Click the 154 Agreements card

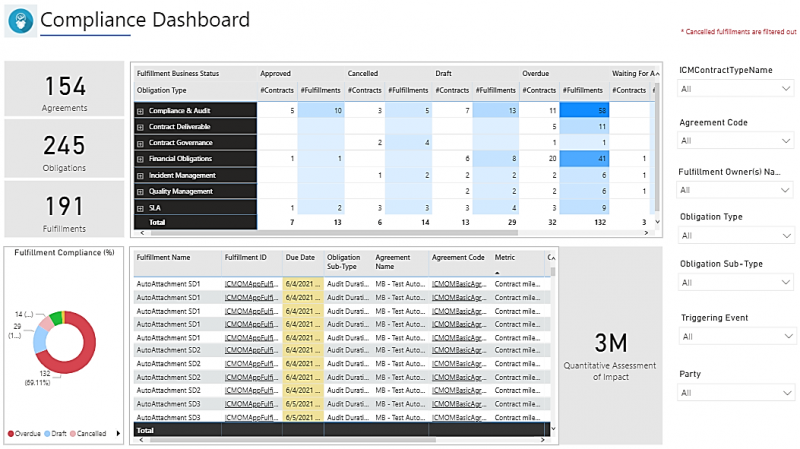coord(66,90)
